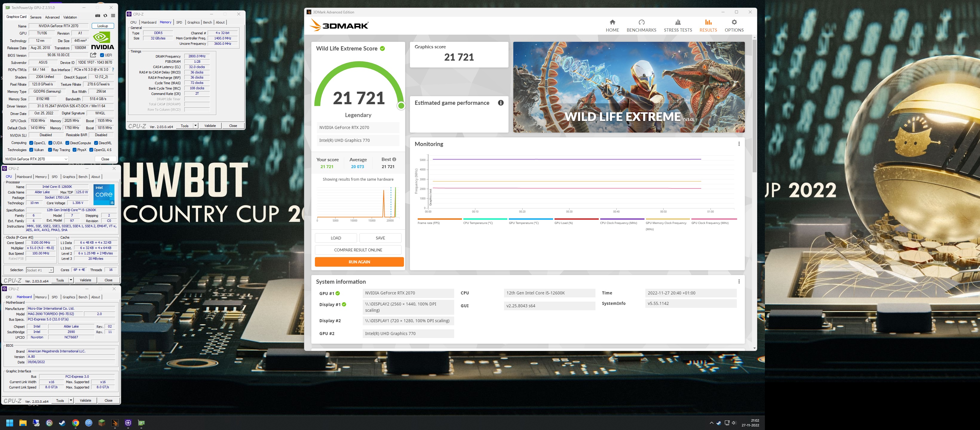Click the LOAD button in 3DMark
This screenshot has height=430, width=980.
coord(336,238)
